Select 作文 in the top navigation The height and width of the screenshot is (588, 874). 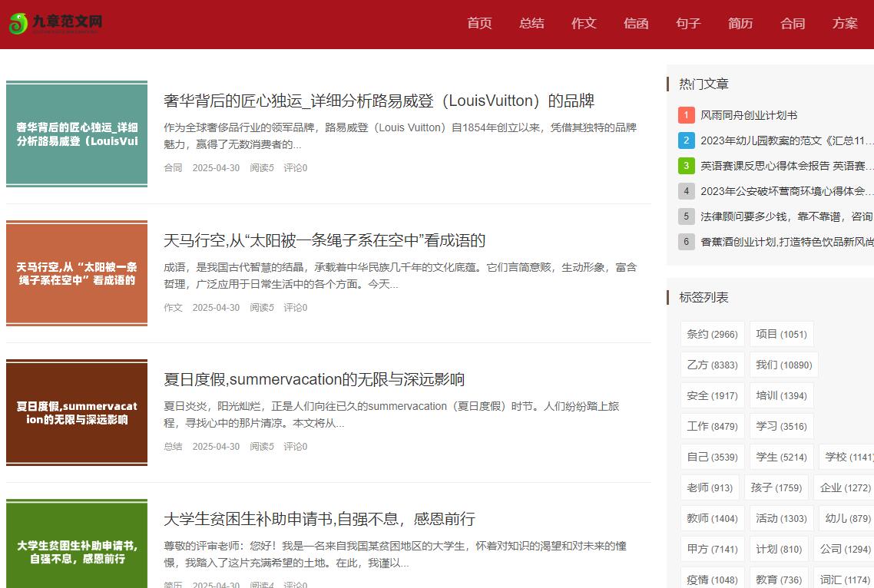click(x=584, y=23)
